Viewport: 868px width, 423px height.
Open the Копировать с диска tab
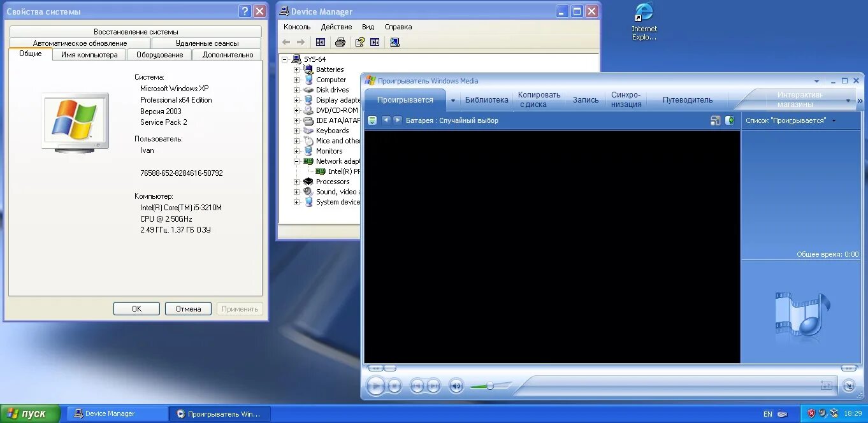point(539,100)
